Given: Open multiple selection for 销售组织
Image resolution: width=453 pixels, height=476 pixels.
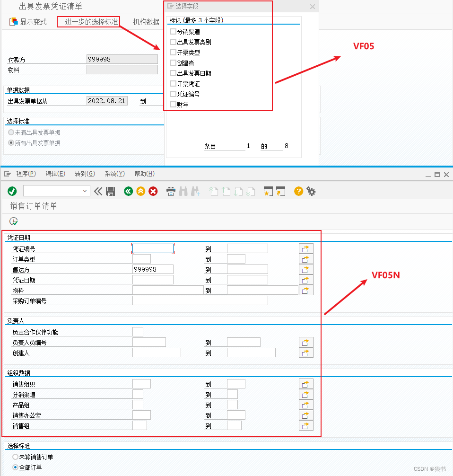Looking at the screenshot, I should [x=306, y=384].
